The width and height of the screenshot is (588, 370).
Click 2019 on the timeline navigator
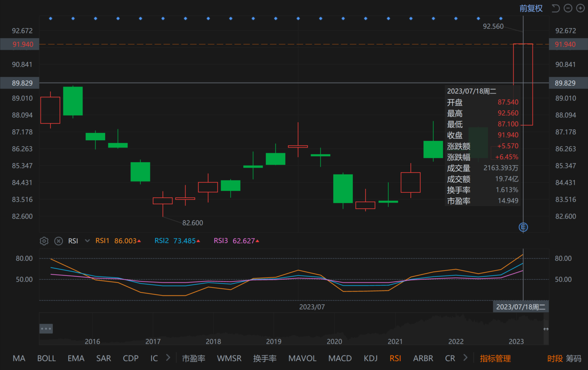(274, 342)
